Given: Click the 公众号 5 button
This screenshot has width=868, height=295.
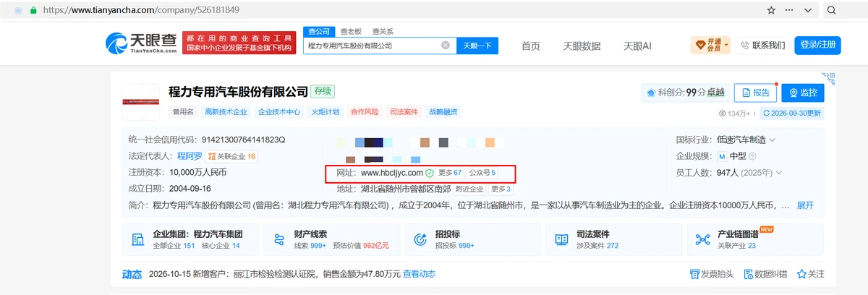Looking at the screenshot, I should point(482,173).
